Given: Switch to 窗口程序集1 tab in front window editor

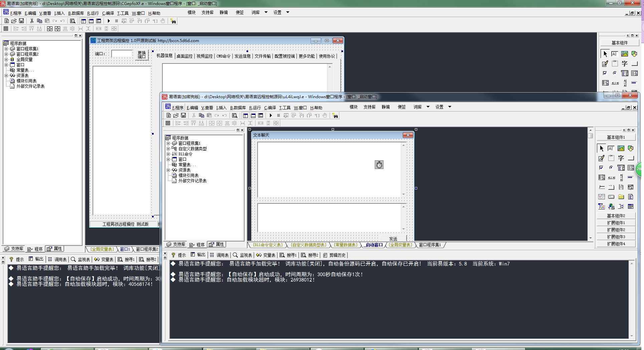Looking at the screenshot, I should tap(430, 245).
